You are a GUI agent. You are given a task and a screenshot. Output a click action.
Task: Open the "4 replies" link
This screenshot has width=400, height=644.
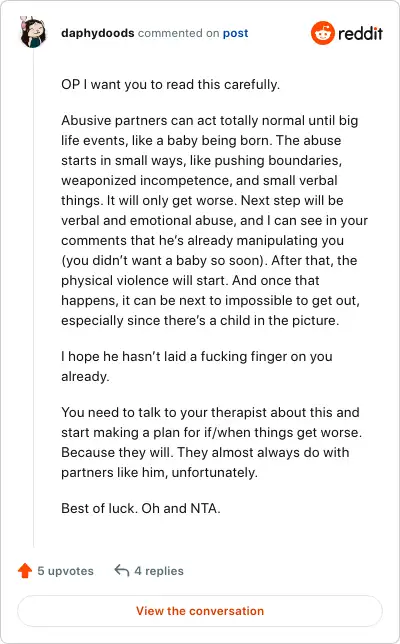pos(159,571)
